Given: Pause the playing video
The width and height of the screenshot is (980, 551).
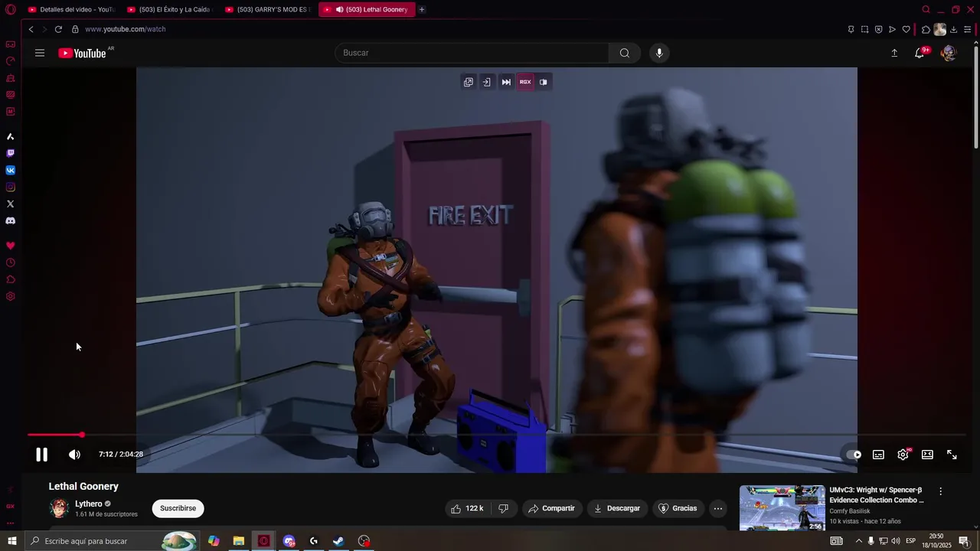Looking at the screenshot, I should tap(41, 455).
